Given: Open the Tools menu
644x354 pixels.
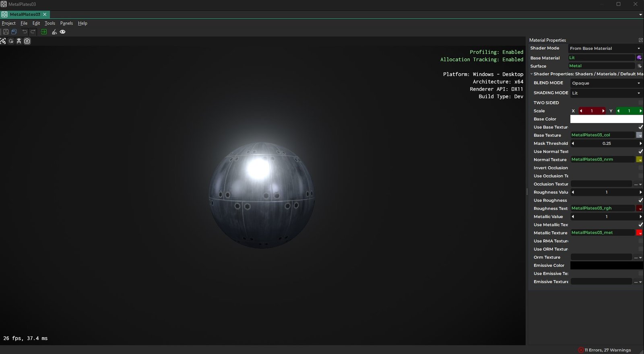Looking at the screenshot, I should 50,23.
